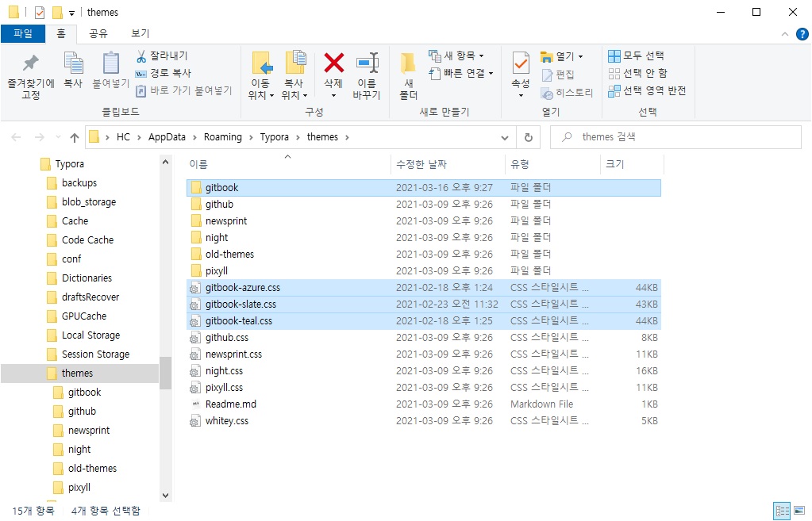Screen dimensions: 812x521
Task: Switch to large icons view in status bar
Action: (x=799, y=511)
